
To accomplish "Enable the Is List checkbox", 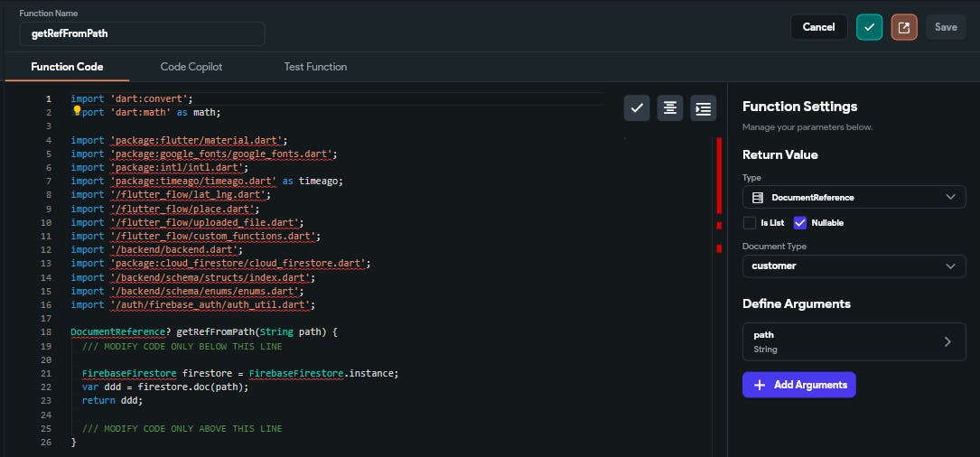I will (x=749, y=223).
